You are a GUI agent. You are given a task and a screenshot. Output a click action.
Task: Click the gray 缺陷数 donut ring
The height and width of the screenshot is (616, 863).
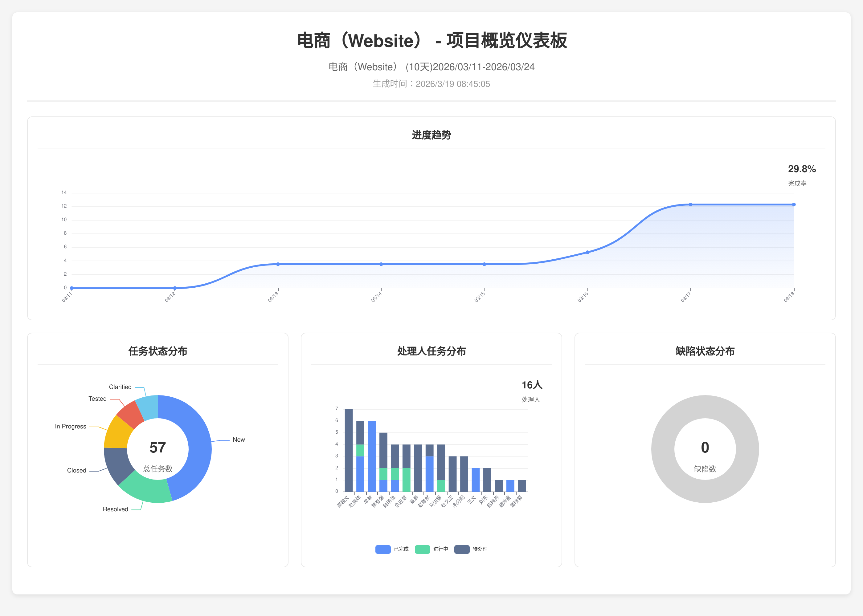[x=663, y=449]
